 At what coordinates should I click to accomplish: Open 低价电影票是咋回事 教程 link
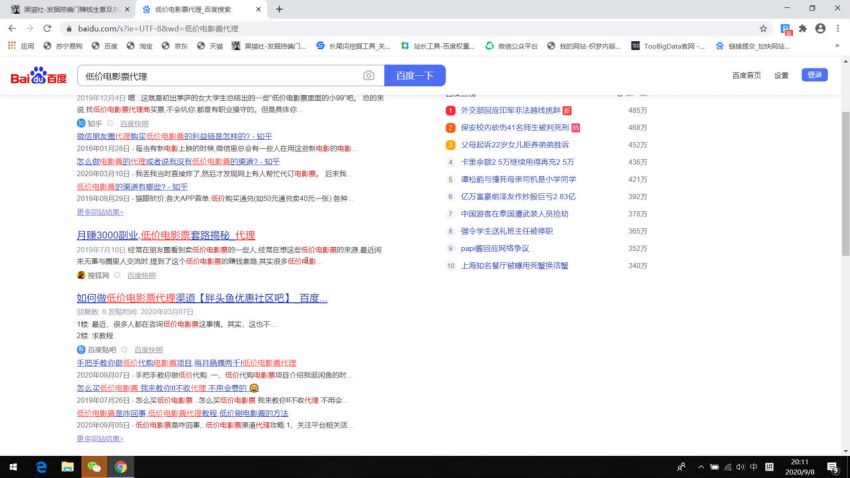[182, 413]
